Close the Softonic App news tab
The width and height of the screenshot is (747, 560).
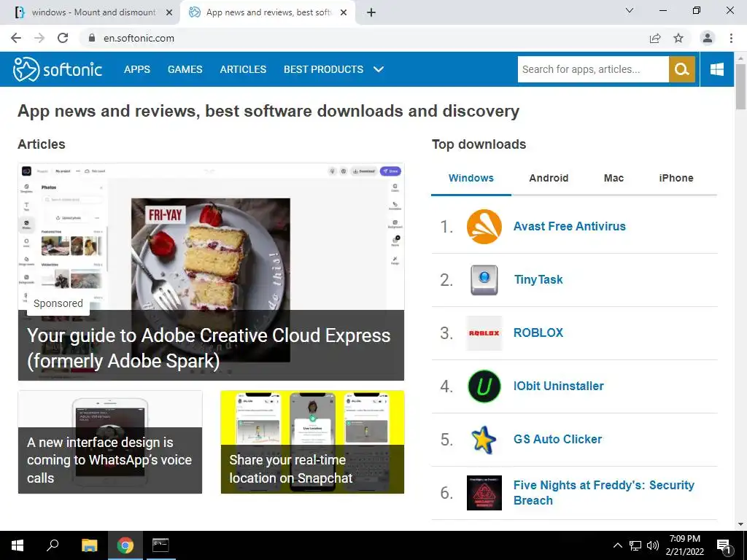click(x=344, y=13)
